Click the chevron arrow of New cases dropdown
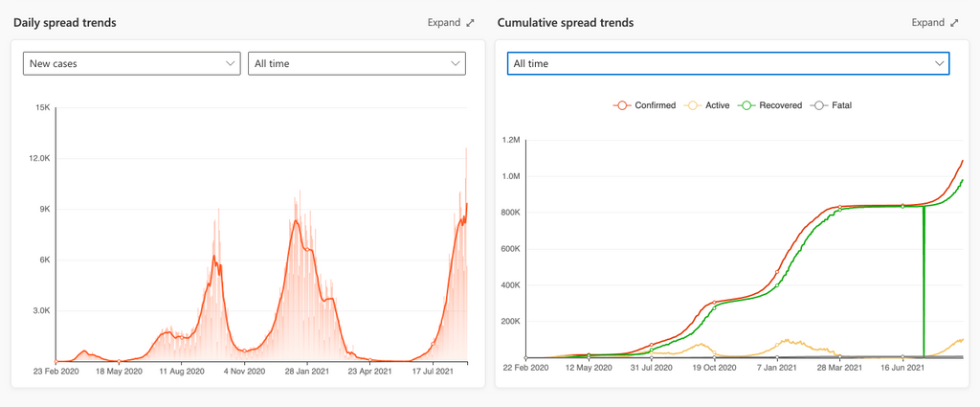The height and width of the screenshot is (407, 980). click(230, 63)
